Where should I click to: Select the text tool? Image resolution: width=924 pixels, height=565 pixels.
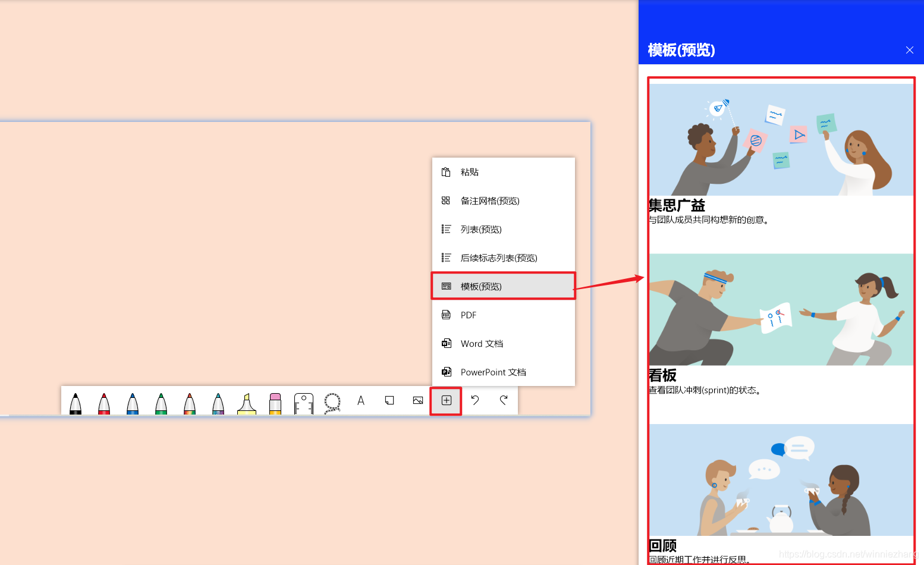tap(361, 401)
